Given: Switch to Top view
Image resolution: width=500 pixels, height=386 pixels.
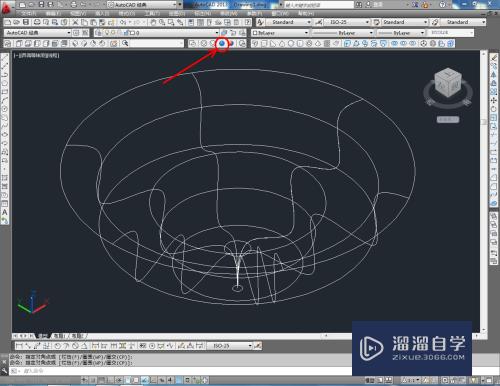Looking at the screenshot, I should [19, 43].
